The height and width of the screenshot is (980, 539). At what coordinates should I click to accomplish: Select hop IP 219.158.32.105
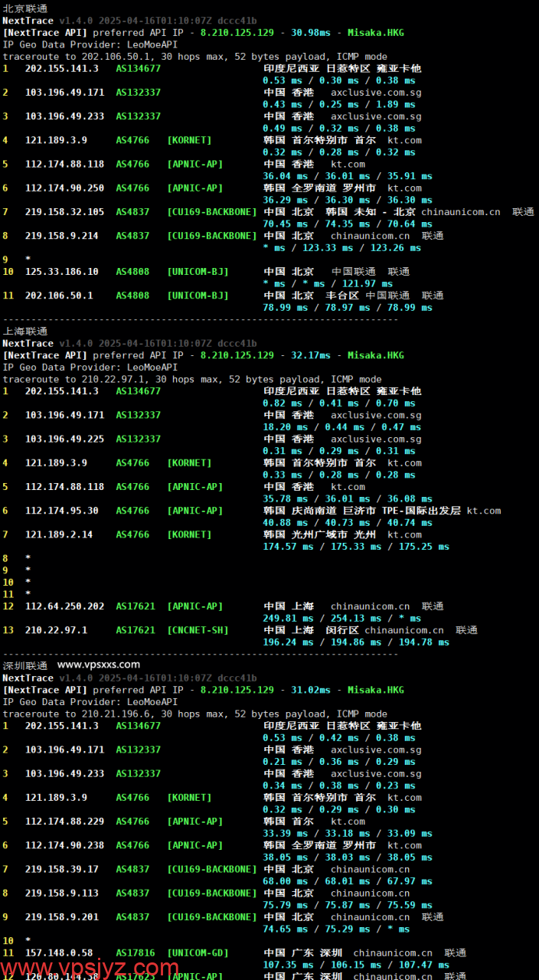coord(64,212)
